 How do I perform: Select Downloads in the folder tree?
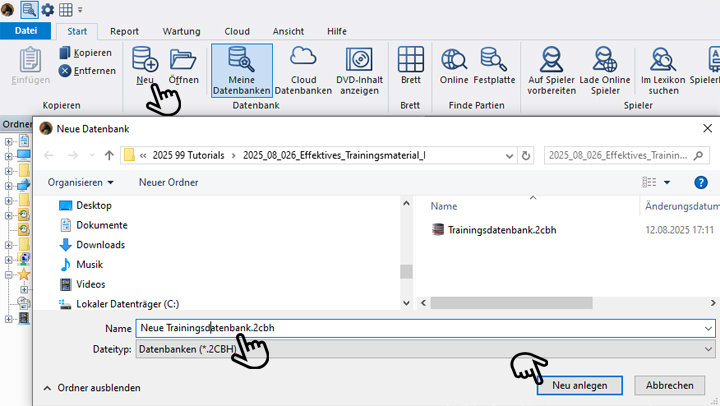pyautogui.click(x=100, y=245)
